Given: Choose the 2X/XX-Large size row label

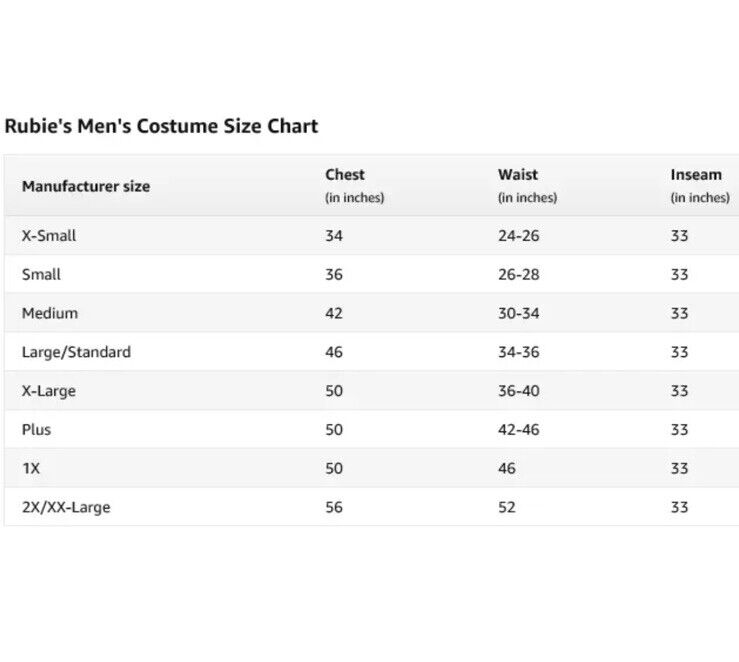Looking at the screenshot, I should pos(66,507).
